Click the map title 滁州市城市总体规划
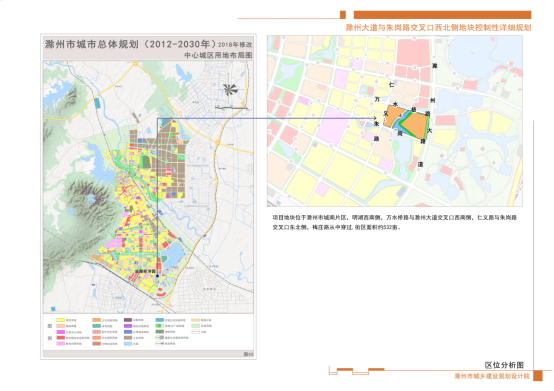Screen dimensions: 554x391 pos(91,45)
